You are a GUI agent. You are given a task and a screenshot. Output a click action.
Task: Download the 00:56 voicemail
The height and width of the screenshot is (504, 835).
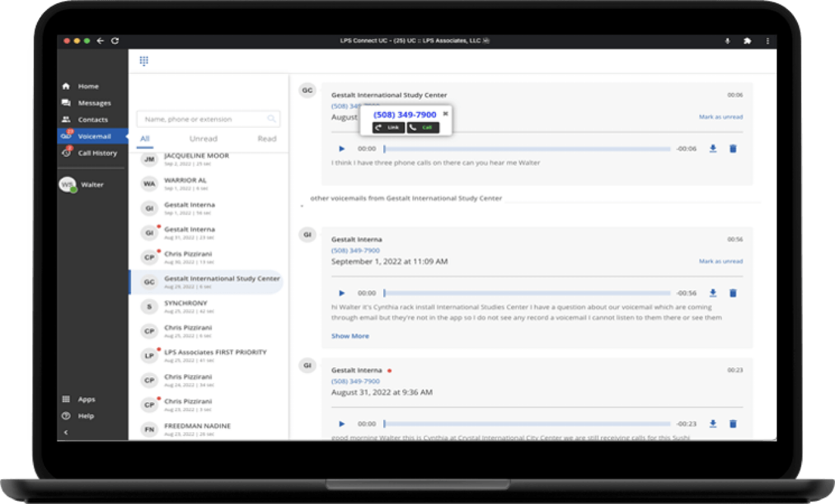click(713, 293)
